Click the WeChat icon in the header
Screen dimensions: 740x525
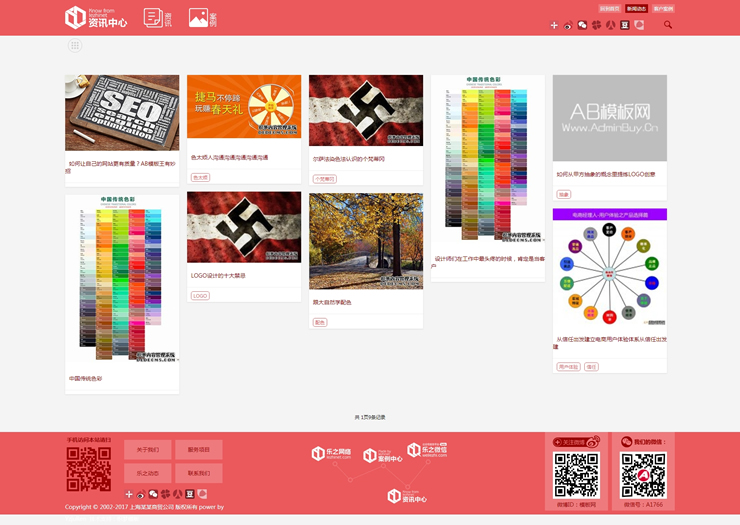click(582, 25)
